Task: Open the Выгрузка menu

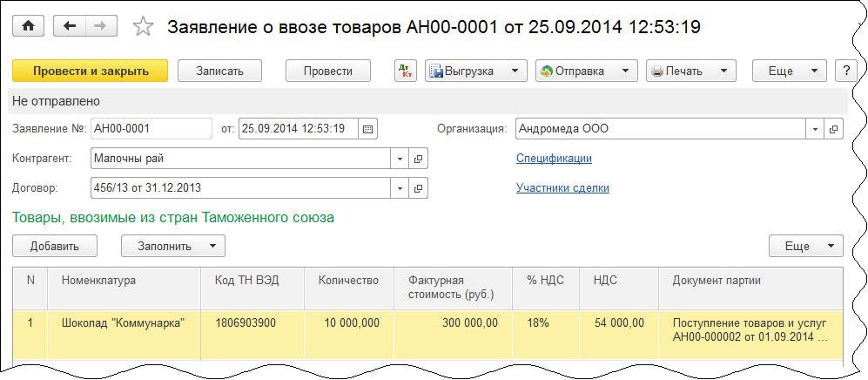Action: tap(475, 71)
